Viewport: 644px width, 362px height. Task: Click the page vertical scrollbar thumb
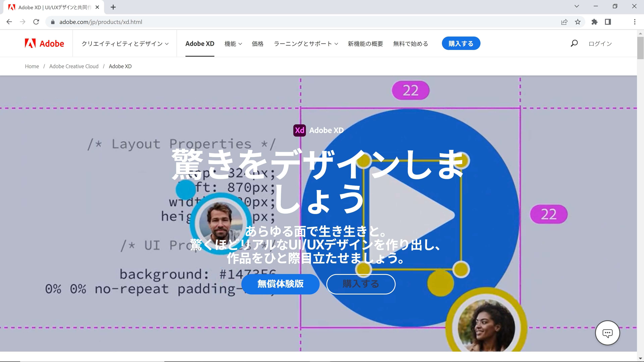pos(640,48)
